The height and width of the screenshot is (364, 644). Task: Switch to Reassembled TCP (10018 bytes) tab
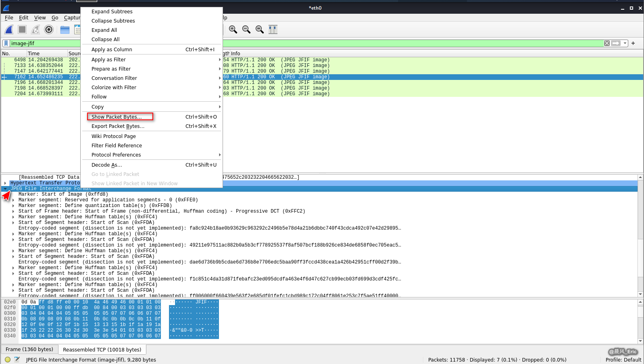coord(102,349)
